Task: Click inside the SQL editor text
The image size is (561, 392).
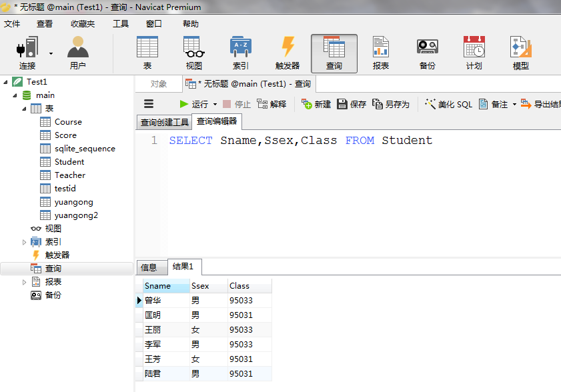Action: [301, 141]
